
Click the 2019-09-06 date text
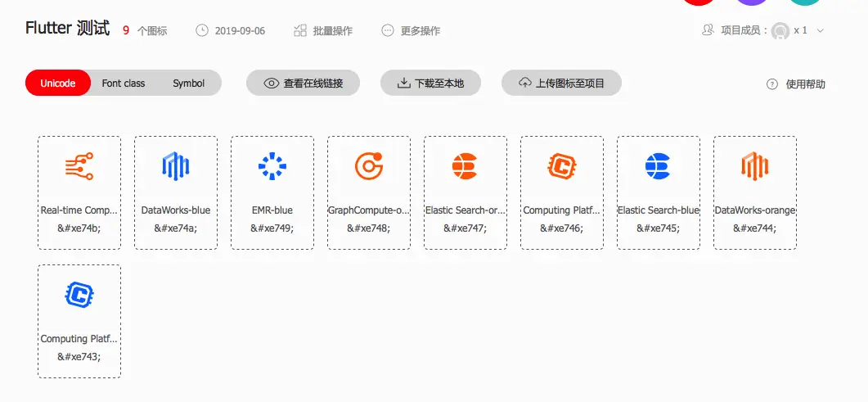point(240,31)
